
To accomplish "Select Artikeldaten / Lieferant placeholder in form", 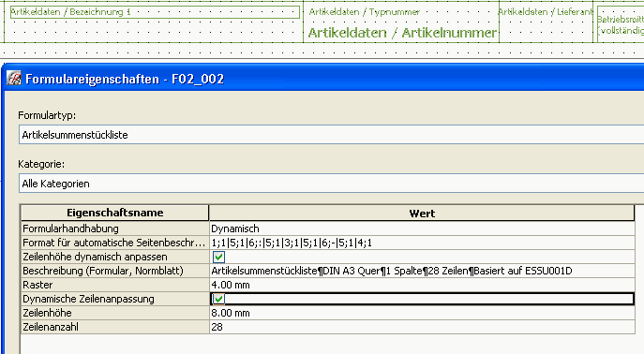I will (x=546, y=12).
